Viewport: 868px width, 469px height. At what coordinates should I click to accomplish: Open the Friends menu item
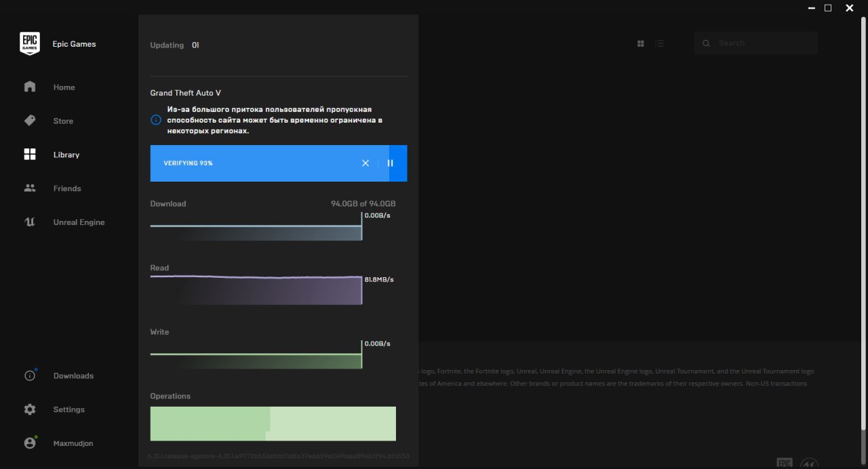pos(67,189)
